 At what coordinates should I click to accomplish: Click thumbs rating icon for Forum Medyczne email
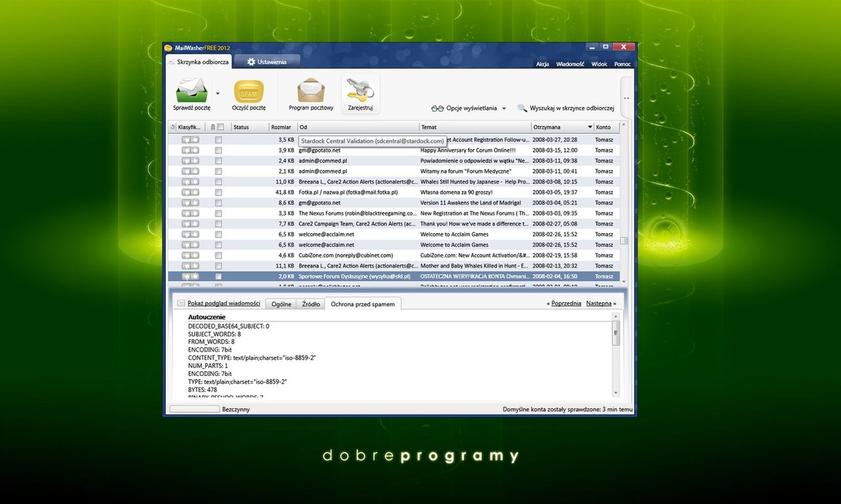pyautogui.click(x=191, y=172)
